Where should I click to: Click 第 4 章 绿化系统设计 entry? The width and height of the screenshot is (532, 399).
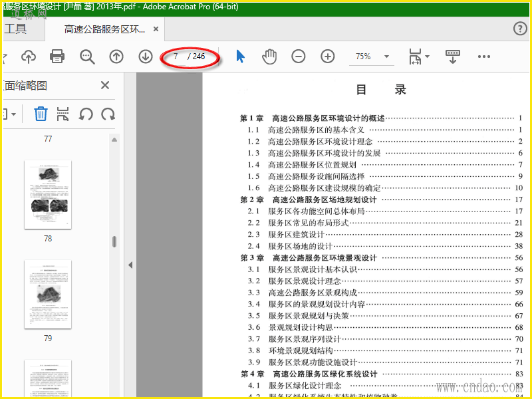(x=381, y=374)
